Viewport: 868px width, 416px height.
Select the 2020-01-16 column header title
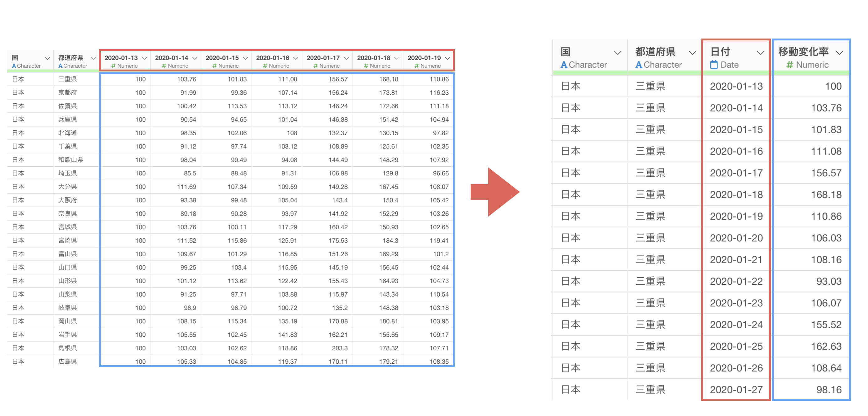point(273,58)
